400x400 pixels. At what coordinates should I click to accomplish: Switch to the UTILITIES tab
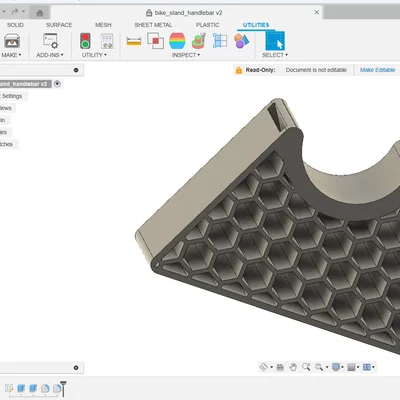[x=256, y=25]
